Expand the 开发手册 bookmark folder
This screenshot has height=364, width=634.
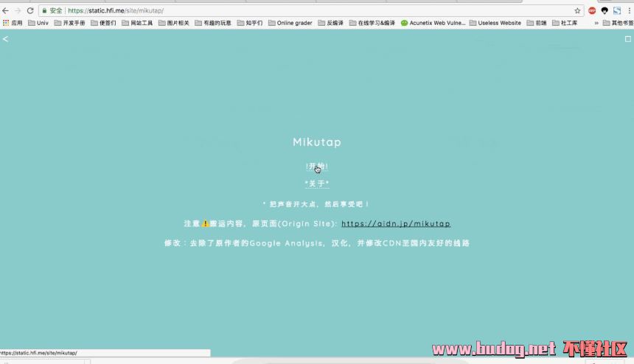pyautogui.click(x=69, y=23)
